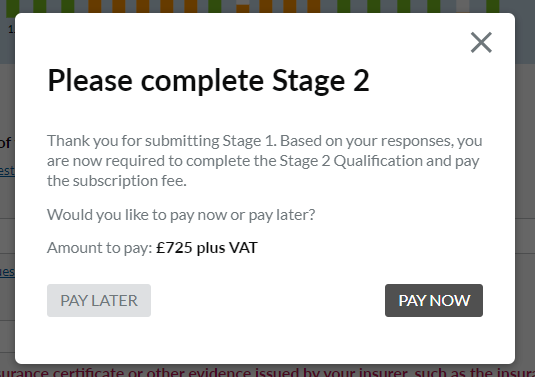Open the half-gray, half-orange progress segment
Screen dimensions: 535x377
click(243, 6)
